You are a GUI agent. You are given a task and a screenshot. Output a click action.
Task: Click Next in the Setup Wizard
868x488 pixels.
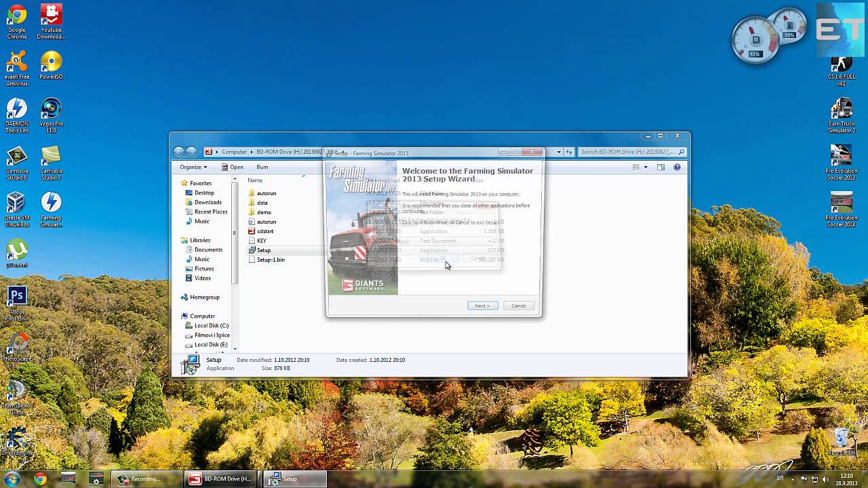tap(483, 306)
